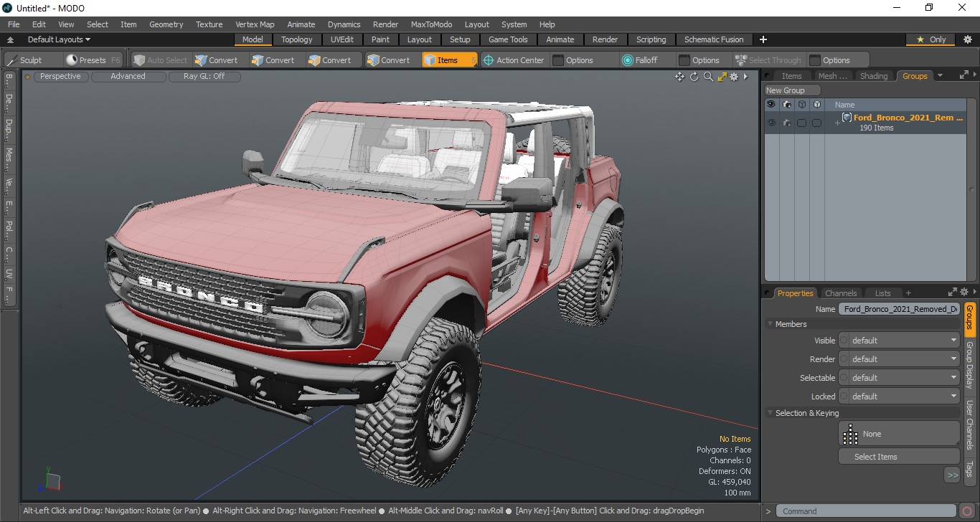The image size is (980, 522).
Task: Open viewport settings gear icon
Action: pyautogui.click(x=734, y=77)
